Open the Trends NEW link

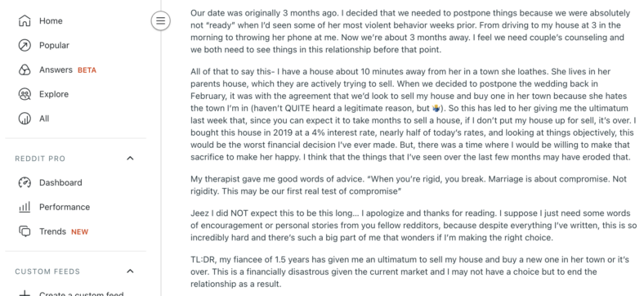64,231
